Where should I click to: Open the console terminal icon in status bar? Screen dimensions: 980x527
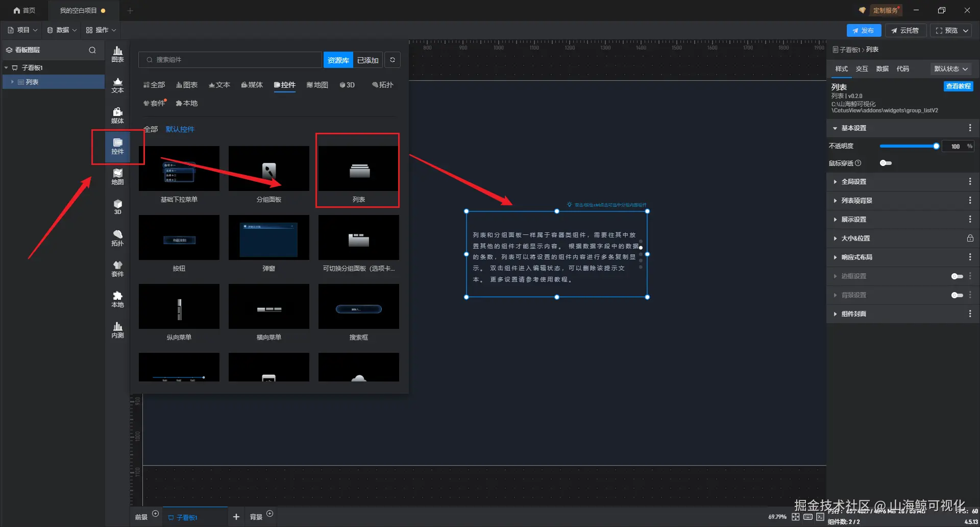(820, 517)
